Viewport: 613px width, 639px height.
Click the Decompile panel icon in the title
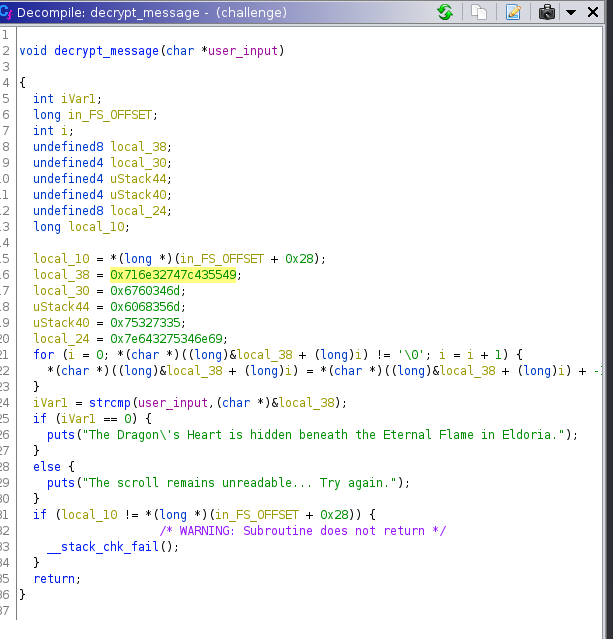tap(6, 12)
